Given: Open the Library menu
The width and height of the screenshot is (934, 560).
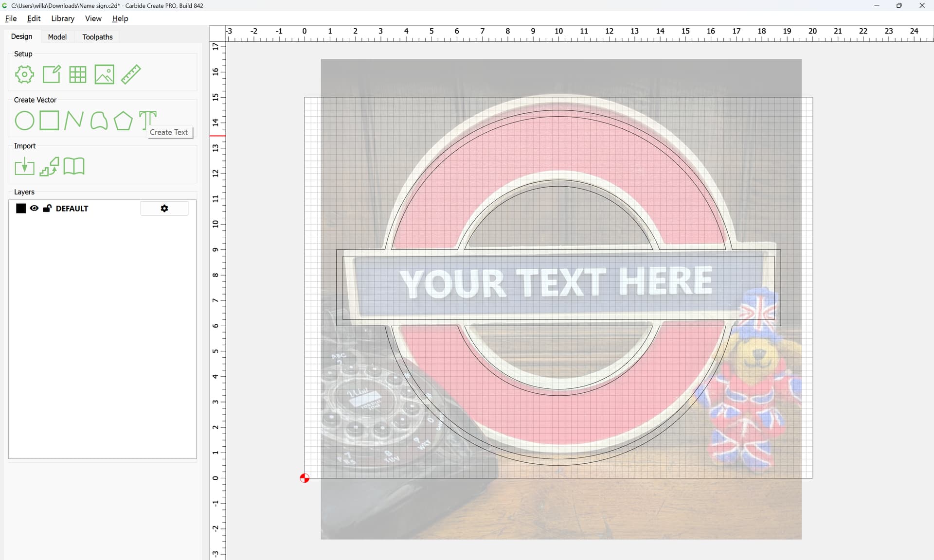Looking at the screenshot, I should 63,18.
